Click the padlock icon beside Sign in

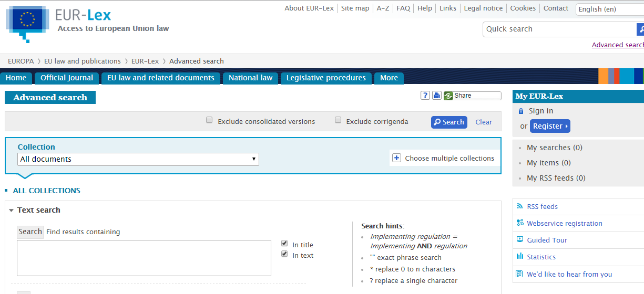521,111
